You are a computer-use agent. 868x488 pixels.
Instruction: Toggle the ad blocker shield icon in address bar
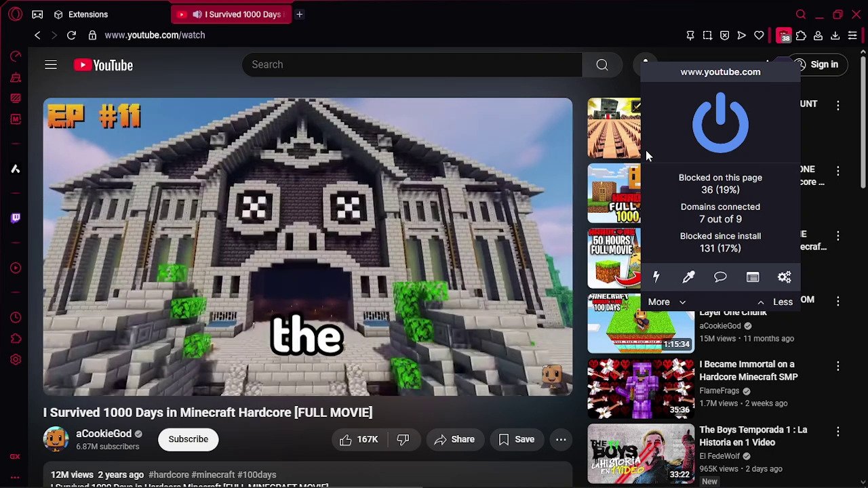pyautogui.click(x=724, y=35)
